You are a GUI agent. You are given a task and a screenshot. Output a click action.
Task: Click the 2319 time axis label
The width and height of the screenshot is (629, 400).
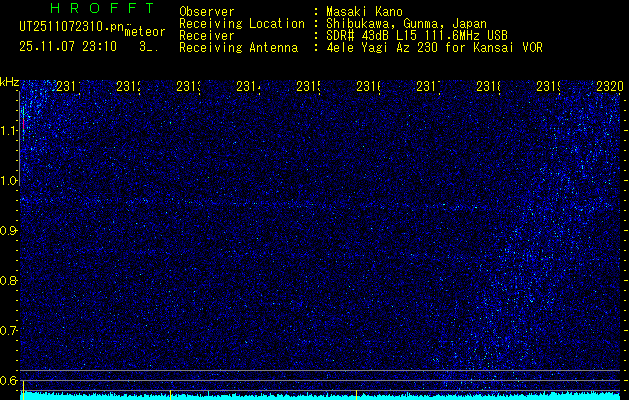(x=548, y=87)
